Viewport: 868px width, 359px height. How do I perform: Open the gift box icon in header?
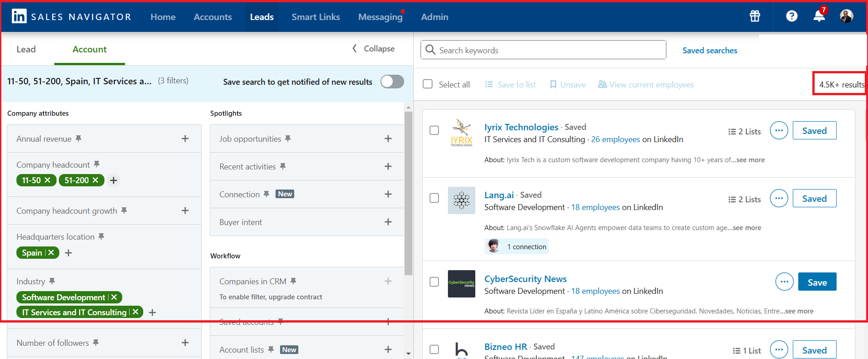[755, 16]
